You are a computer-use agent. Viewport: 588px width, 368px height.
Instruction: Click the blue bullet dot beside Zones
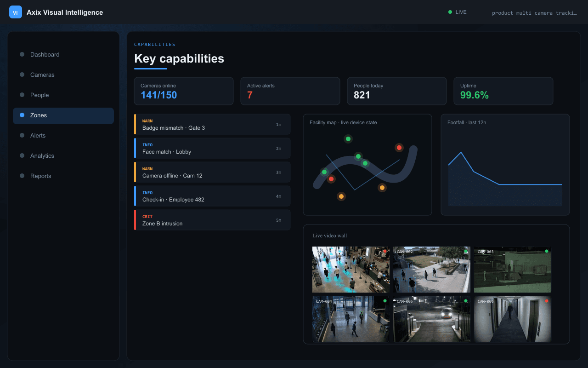pos(22,115)
